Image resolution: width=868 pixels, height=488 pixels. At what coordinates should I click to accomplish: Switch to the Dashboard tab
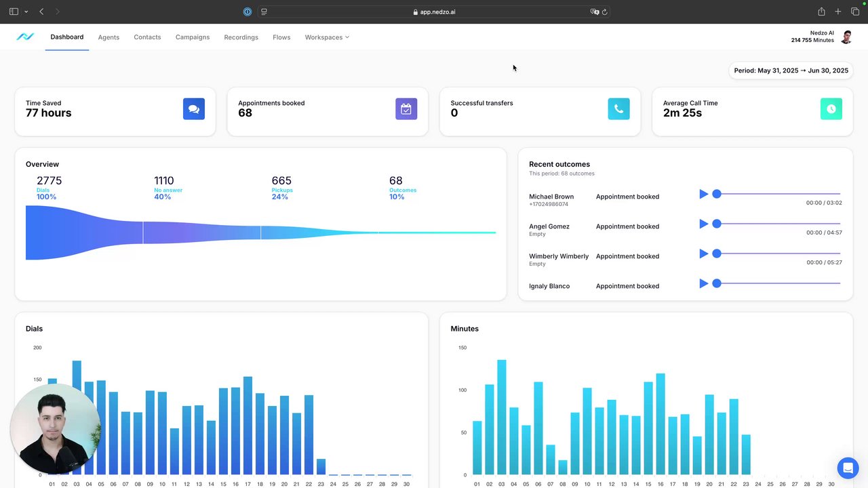pyautogui.click(x=67, y=37)
